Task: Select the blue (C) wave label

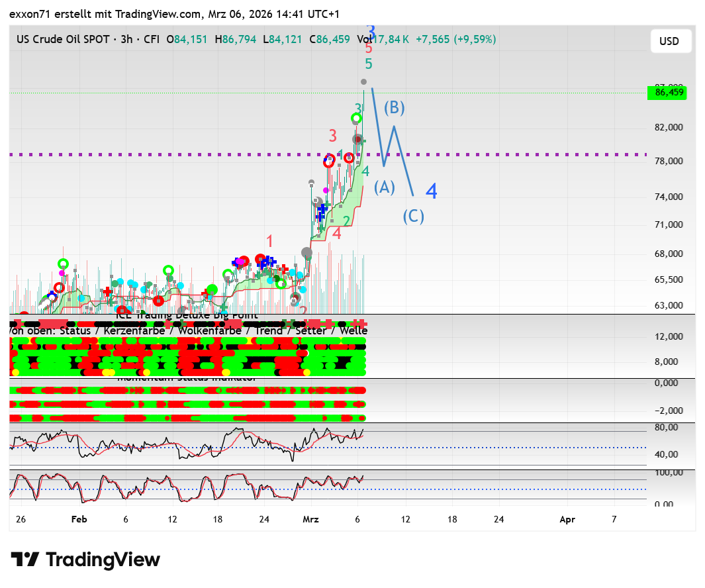Action: tap(414, 217)
